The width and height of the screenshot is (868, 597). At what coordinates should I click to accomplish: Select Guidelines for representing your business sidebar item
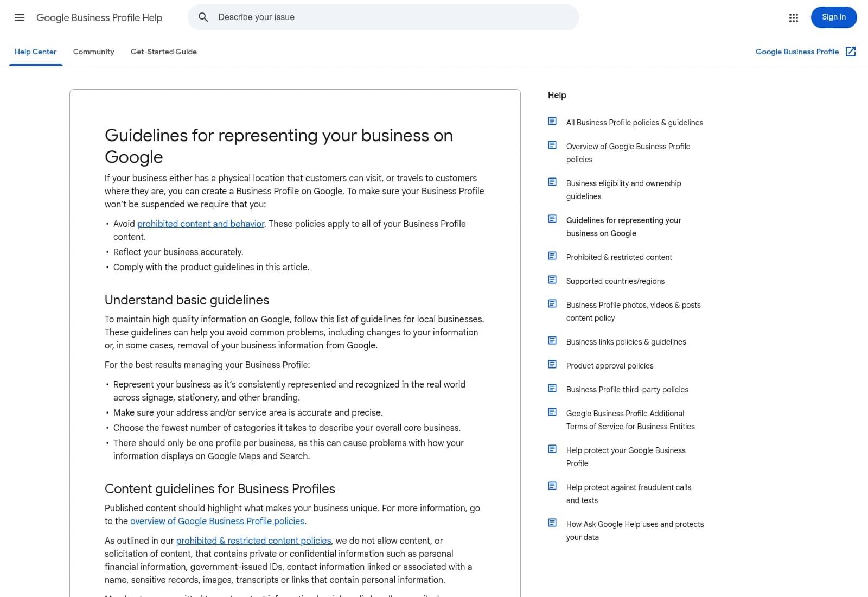click(x=624, y=227)
